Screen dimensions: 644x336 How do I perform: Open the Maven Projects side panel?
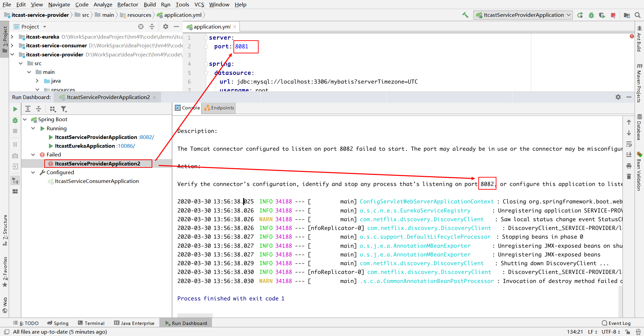[x=639, y=83]
